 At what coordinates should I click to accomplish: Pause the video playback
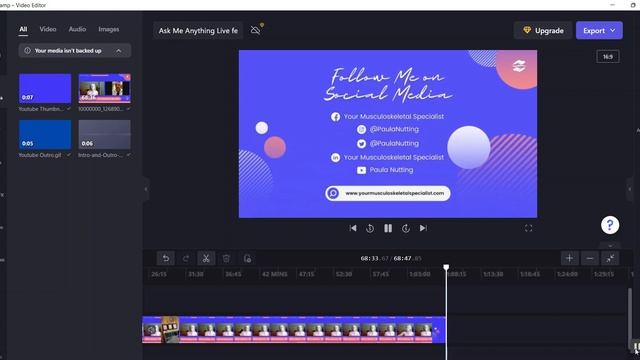(x=388, y=228)
